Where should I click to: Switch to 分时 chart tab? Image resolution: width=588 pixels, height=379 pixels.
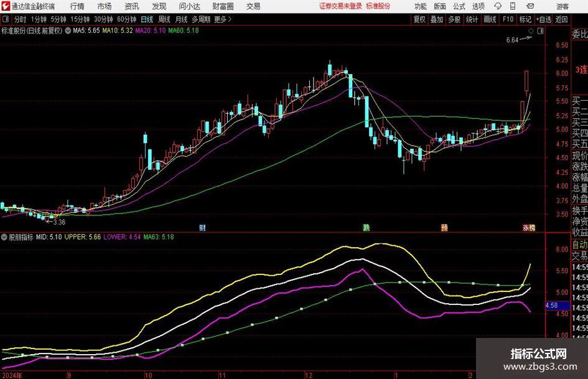tap(20, 19)
